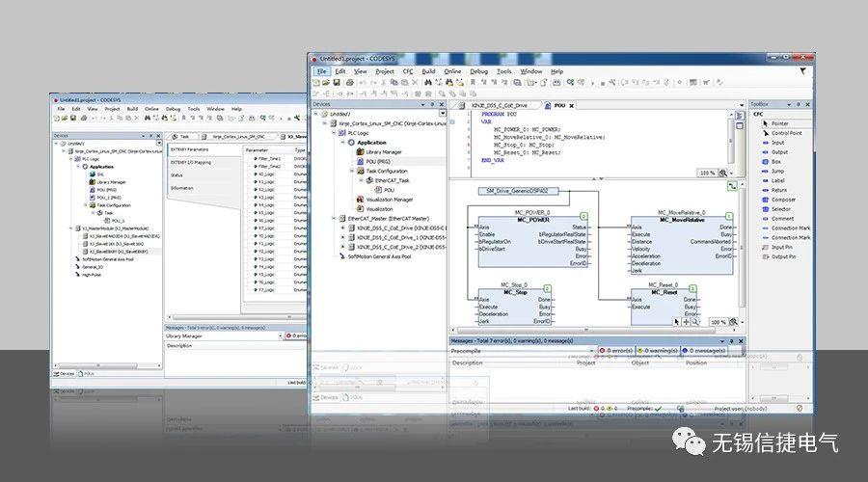The width and height of the screenshot is (868, 482).
Task: Select the Output Pin element in ToolBox
Action: pyautogui.click(x=779, y=256)
